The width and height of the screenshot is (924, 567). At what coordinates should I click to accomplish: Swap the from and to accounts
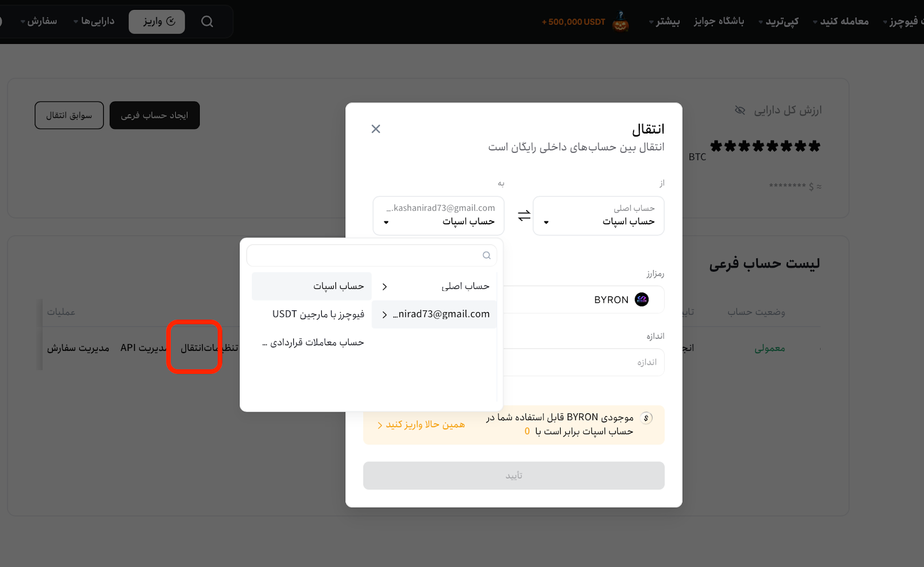[524, 216]
